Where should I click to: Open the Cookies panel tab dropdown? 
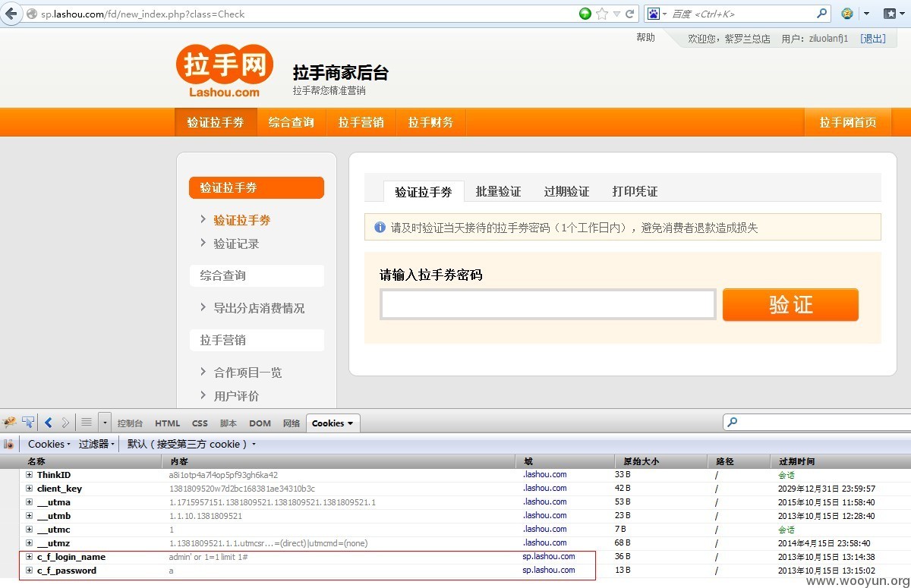[x=350, y=423]
